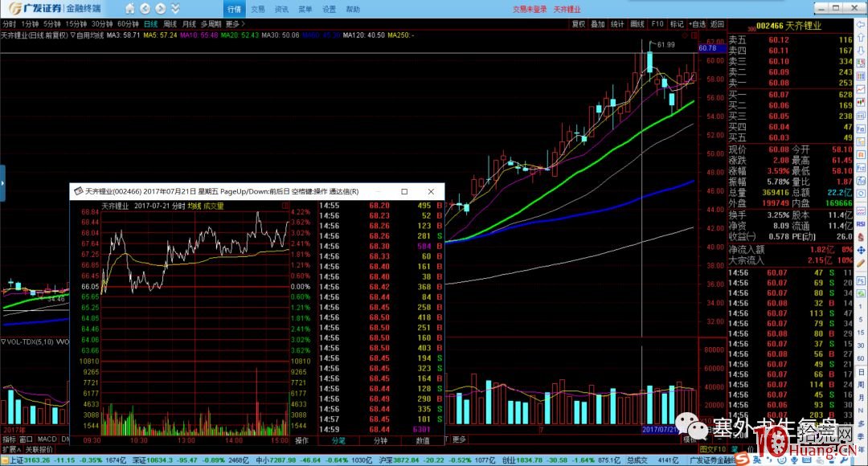This screenshot has width=868, height=466.
Task: Maximize the 天齐锂业 intraday popup window
Action: click(404, 191)
